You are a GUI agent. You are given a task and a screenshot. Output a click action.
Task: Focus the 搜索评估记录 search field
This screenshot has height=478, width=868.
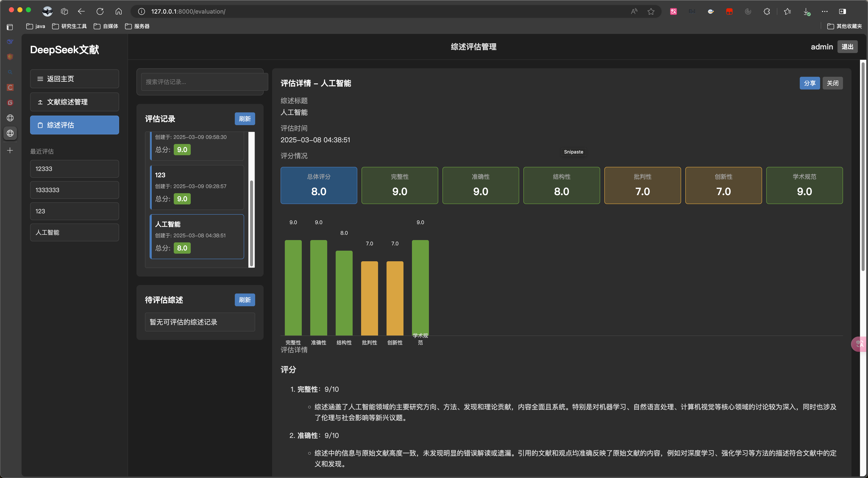click(204, 82)
